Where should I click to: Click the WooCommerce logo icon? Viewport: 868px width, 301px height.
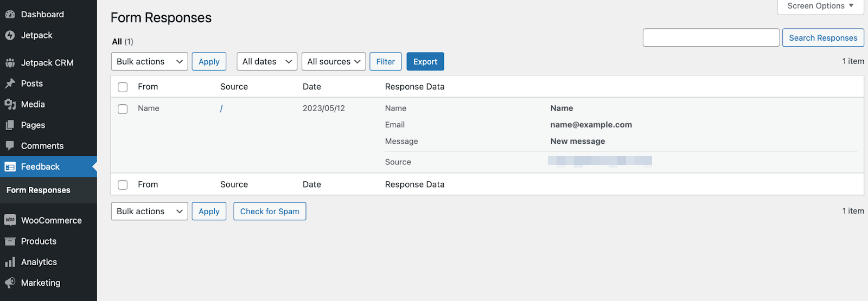(x=10, y=220)
